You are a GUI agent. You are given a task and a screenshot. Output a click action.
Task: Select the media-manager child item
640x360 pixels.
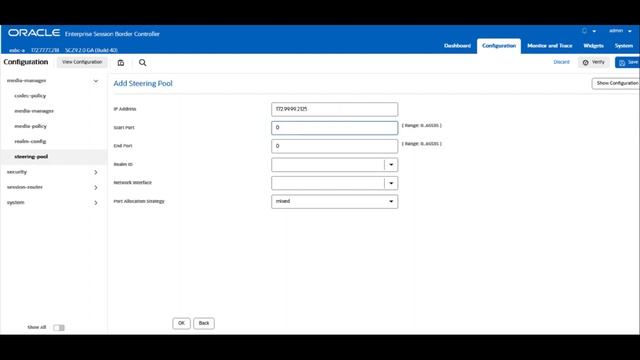pyautogui.click(x=34, y=111)
